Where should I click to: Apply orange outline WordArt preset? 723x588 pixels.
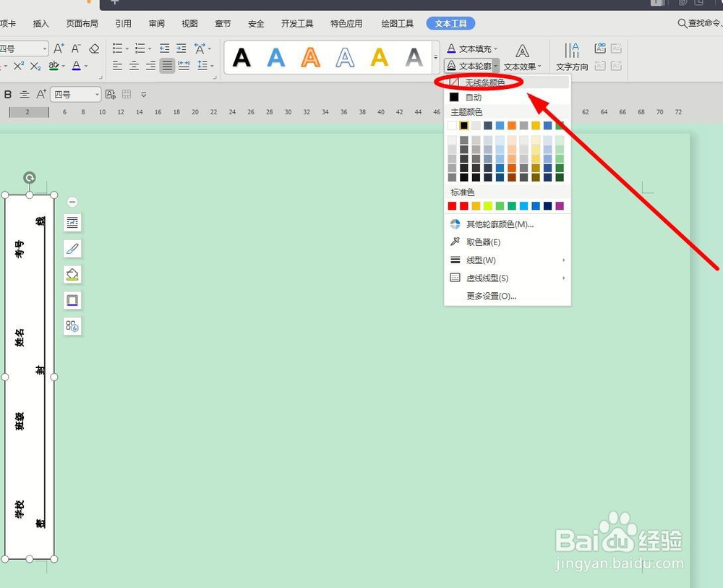[x=310, y=58]
